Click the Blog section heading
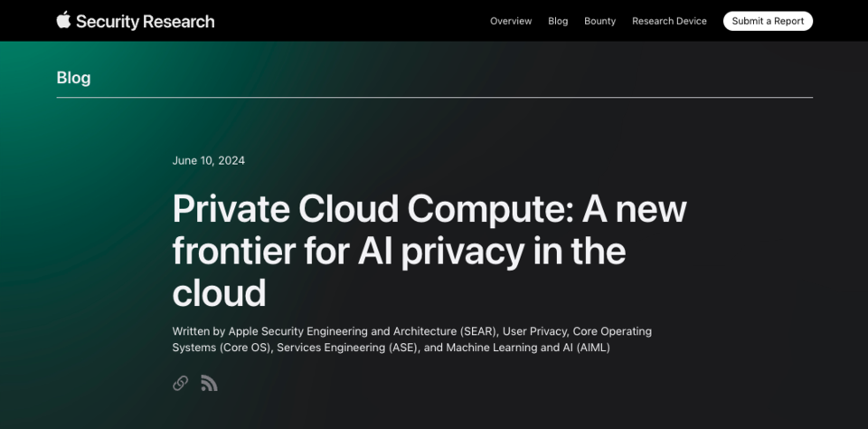868x429 pixels. 73,78
